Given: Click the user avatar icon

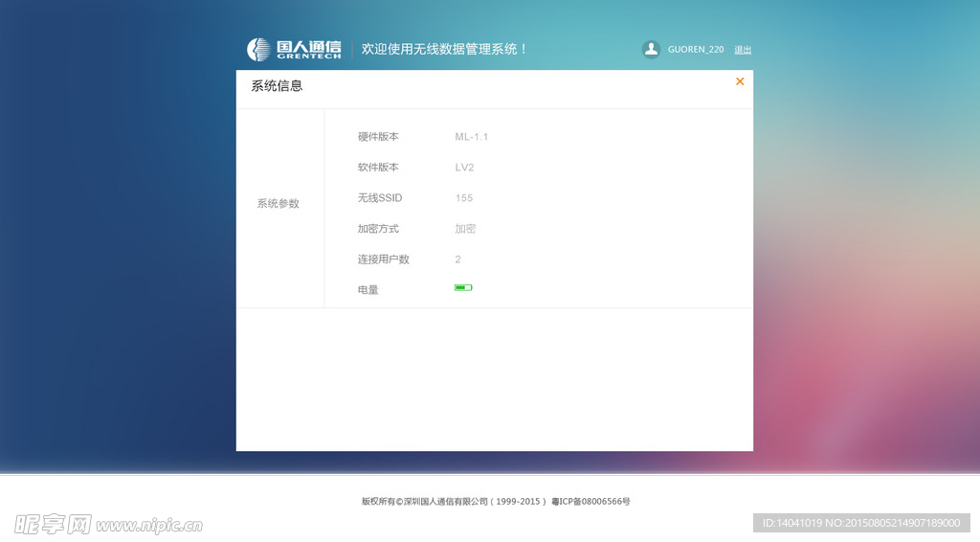Looking at the screenshot, I should 651,49.
